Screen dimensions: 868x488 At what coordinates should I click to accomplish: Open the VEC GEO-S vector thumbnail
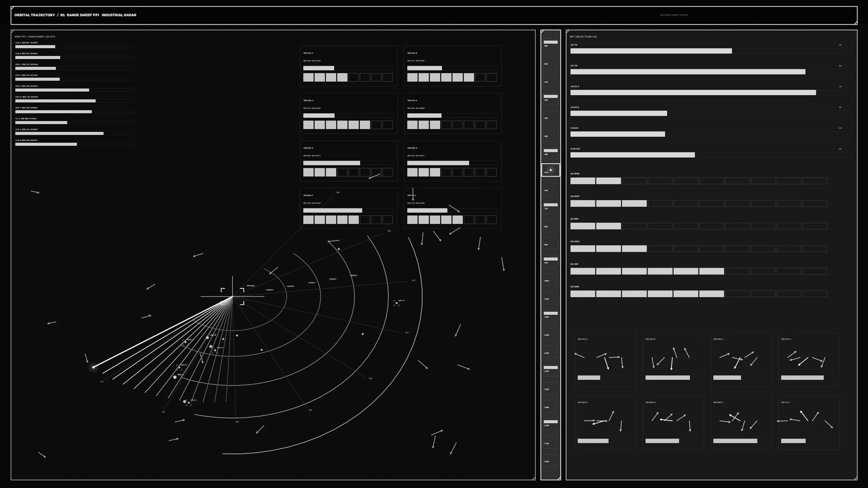605,423
